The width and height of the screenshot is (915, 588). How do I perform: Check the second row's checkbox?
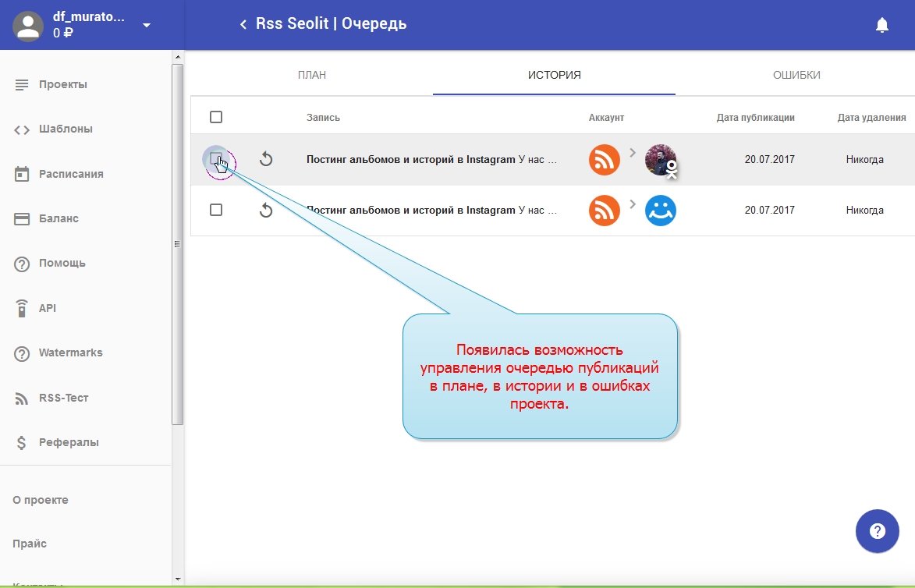(216, 210)
